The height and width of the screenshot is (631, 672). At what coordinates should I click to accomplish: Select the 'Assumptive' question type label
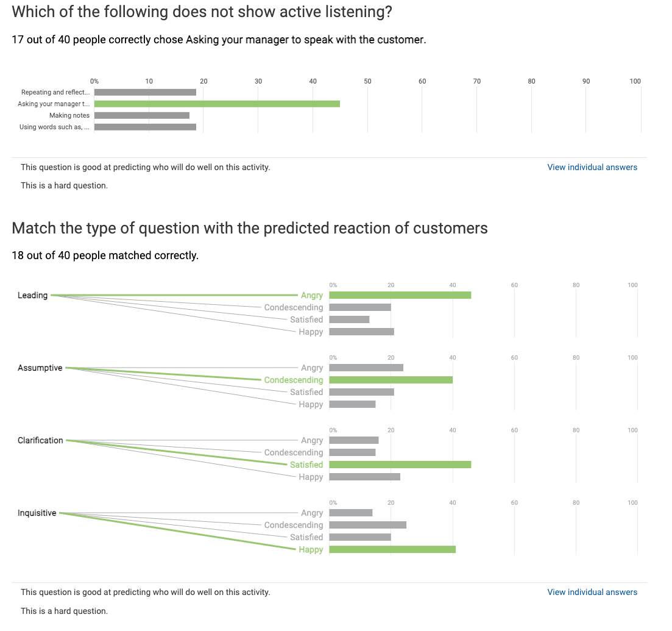(x=39, y=368)
